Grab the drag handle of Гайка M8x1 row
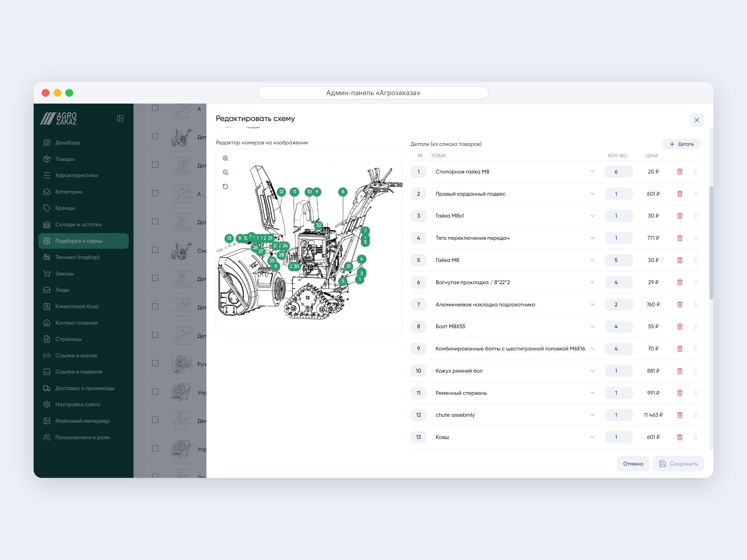This screenshot has width=747, height=560. [x=695, y=216]
